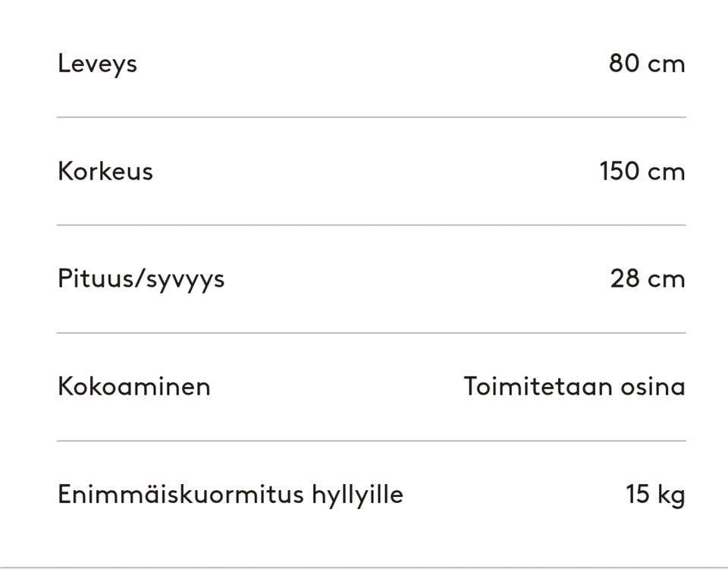Click the Kokoaminen label
This screenshot has width=728, height=588.
(x=133, y=386)
